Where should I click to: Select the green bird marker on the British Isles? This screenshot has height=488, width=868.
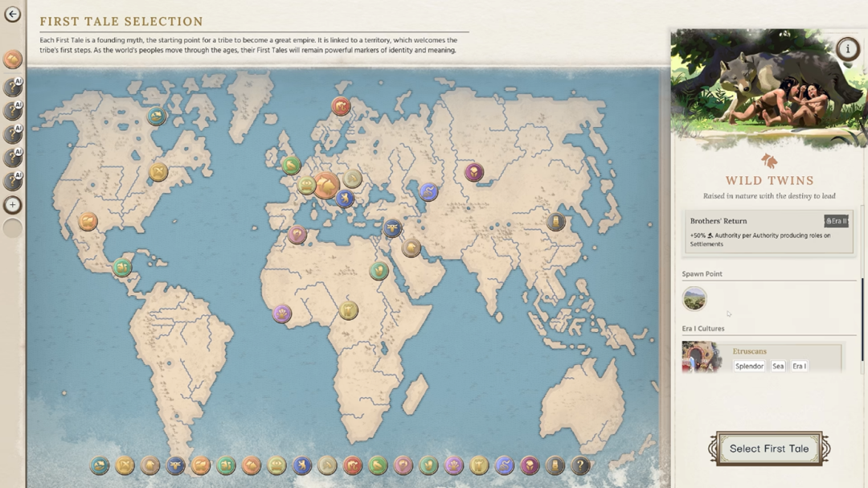coord(291,165)
